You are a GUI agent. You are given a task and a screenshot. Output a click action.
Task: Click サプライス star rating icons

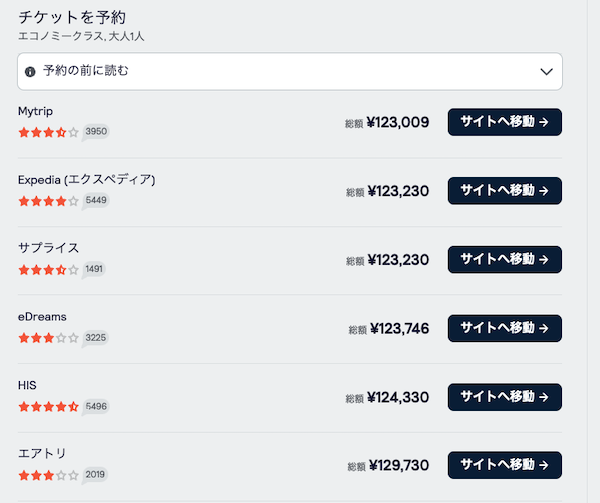(48, 269)
